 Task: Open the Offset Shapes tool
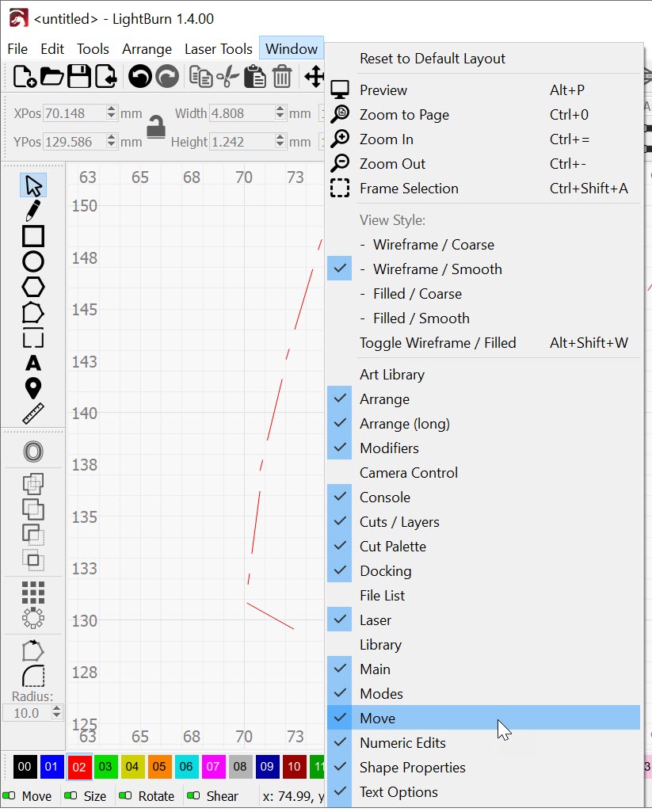click(33, 452)
